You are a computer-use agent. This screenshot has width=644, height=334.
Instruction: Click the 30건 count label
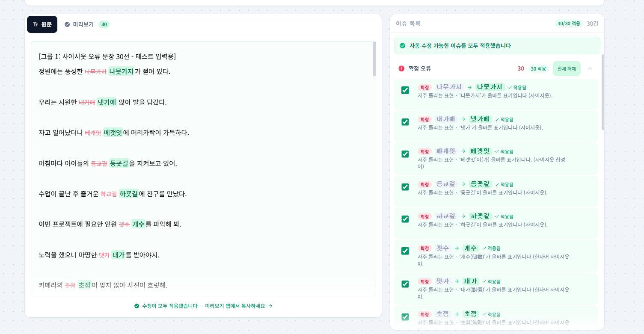coord(593,24)
